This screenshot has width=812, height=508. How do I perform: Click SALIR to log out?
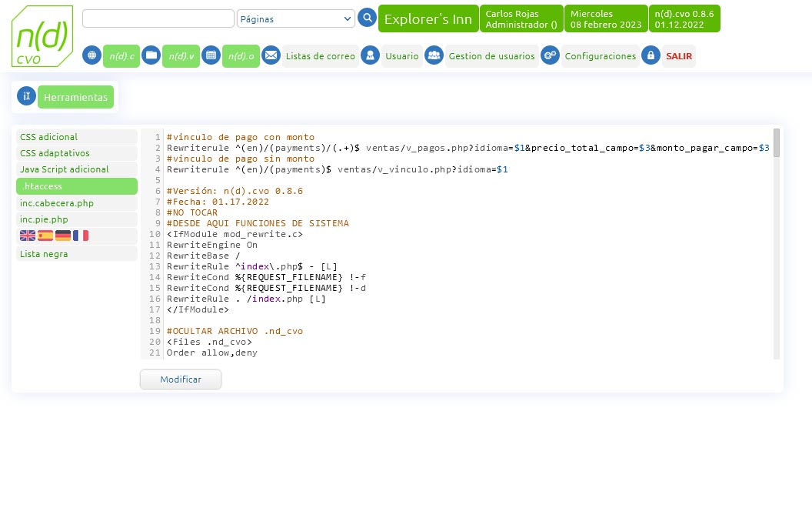point(679,56)
